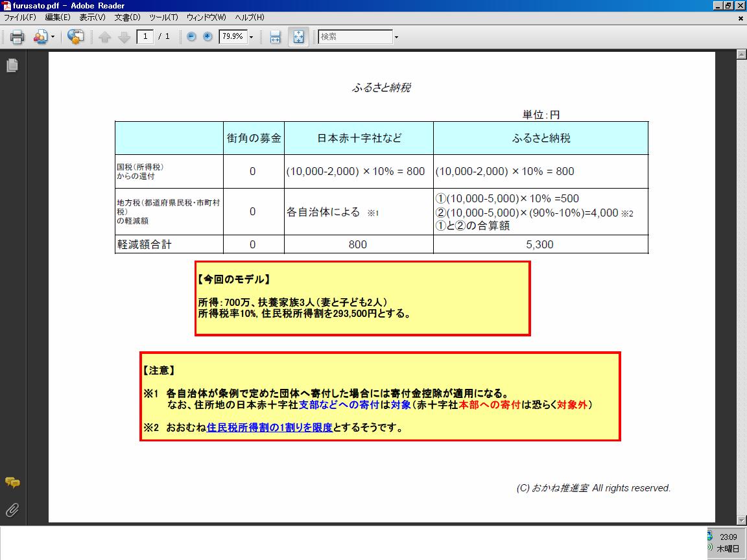Click the 79.9% zoom value box
The image size is (747, 560).
pyautogui.click(x=233, y=36)
